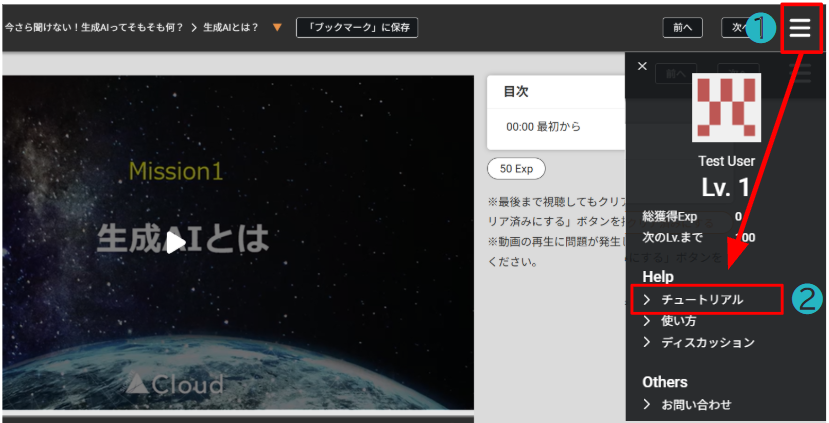The image size is (829, 423).
Task: Click the Others section heading
Action: pos(665,382)
